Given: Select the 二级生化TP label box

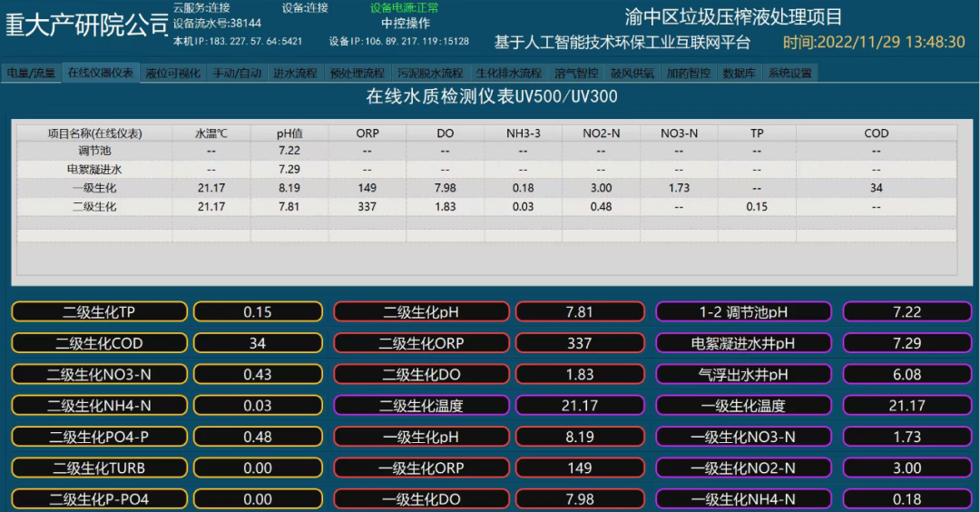Looking at the screenshot, I should [x=99, y=312].
